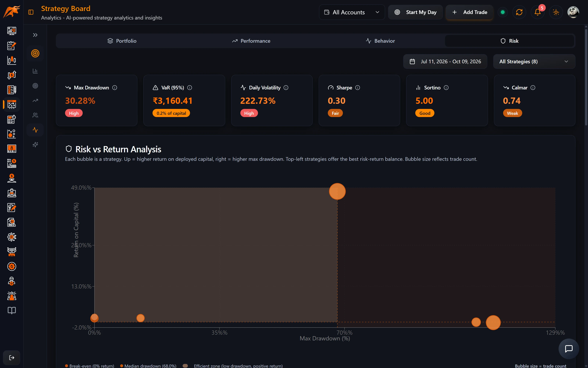
Task: Show info for the Calmar ratio card
Action: pyautogui.click(x=533, y=88)
